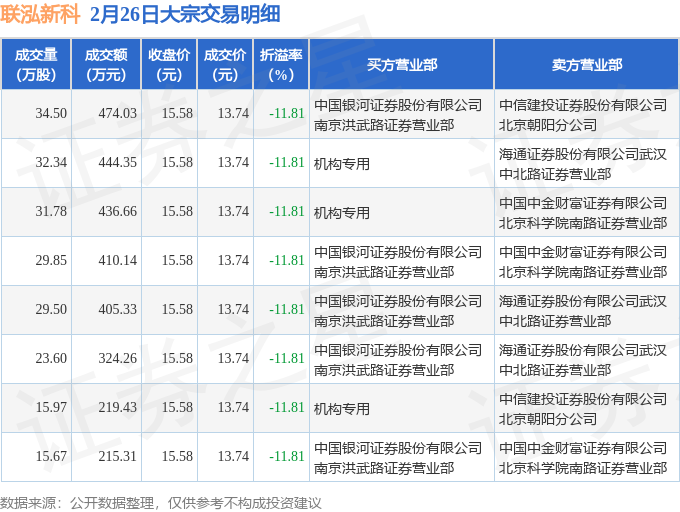Viewport: 680px width, 512px height.
Task: Select buyer 中国银河证券 in the 410.14 row
Action: point(398,262)
